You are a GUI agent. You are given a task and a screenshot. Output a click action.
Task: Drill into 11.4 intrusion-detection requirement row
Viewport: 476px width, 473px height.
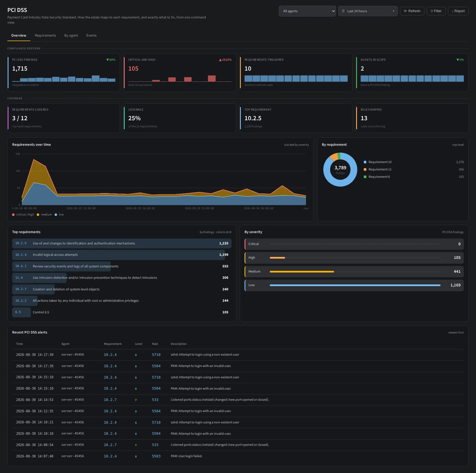[x=122, y=278]
